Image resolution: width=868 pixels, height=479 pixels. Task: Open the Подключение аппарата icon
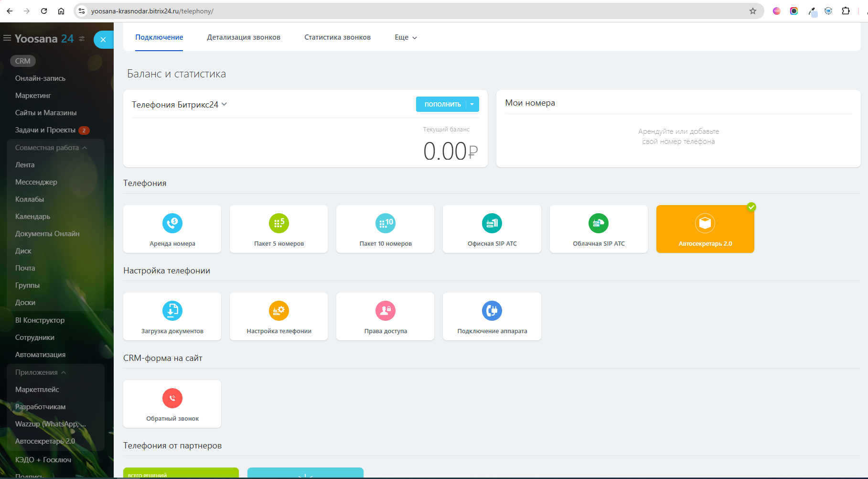coord(492,311)
